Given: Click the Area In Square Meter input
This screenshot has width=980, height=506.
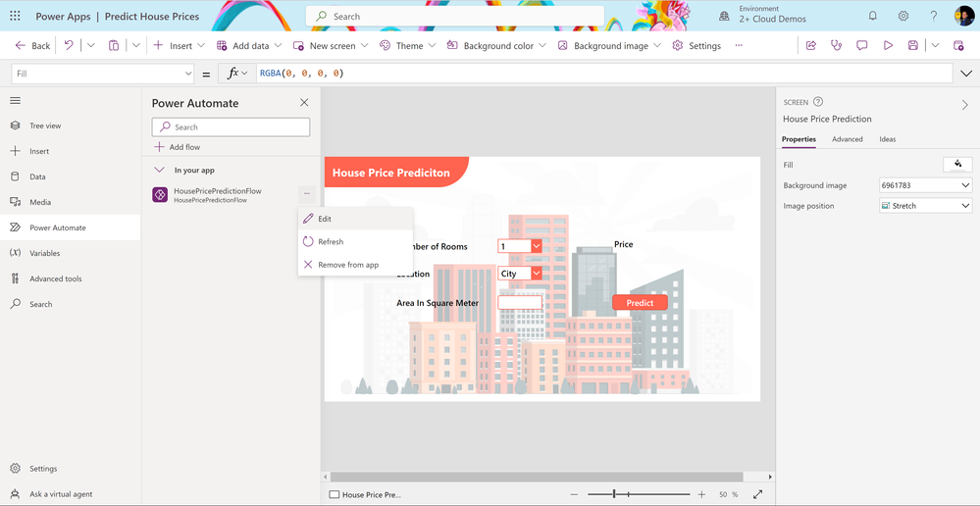Looking at the screenshot, I should click(520, 302).
